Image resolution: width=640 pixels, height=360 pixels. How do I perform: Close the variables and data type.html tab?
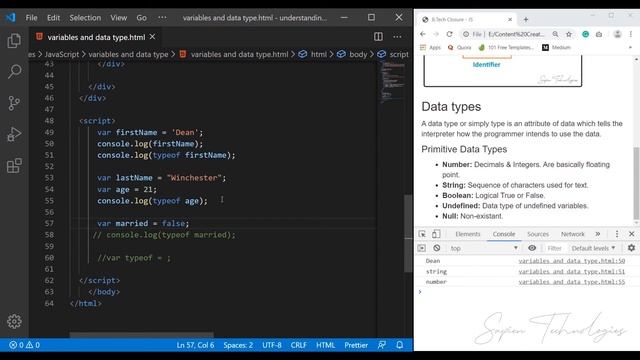click(x=152, y=37)
